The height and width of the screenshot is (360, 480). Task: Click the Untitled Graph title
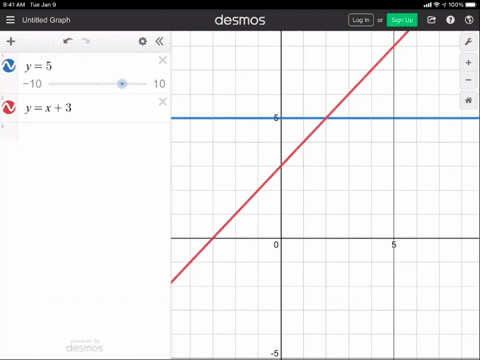coord(46,20)
